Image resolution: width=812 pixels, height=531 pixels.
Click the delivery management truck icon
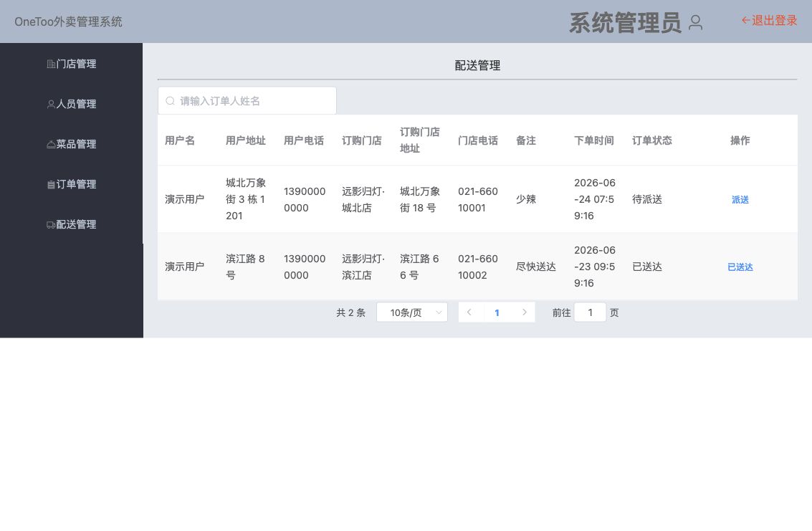(x=51, y=225)
